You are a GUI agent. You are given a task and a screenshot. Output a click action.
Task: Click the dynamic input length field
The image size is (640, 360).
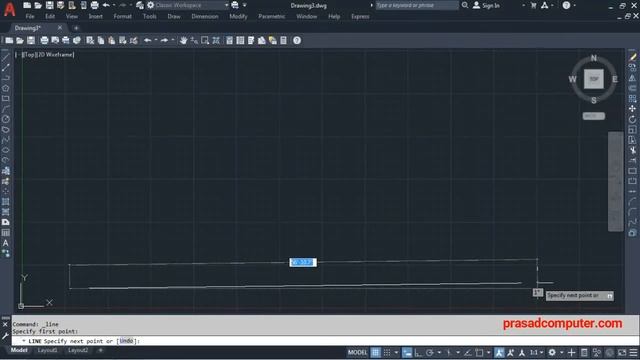pyautogui.click(x=303, y=262)
